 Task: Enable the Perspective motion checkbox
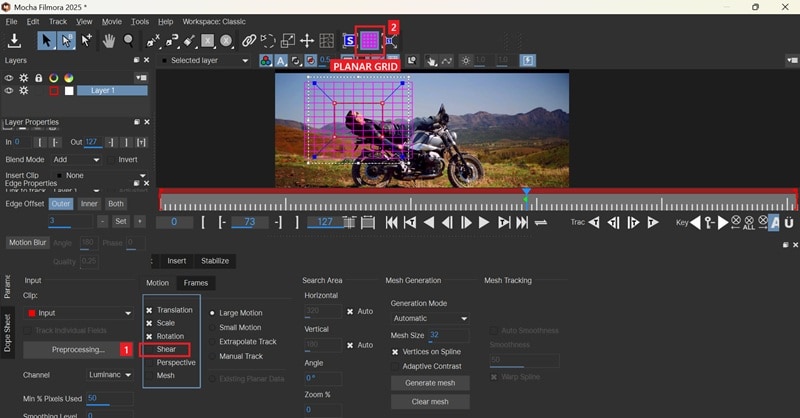[x=149, y=363]
